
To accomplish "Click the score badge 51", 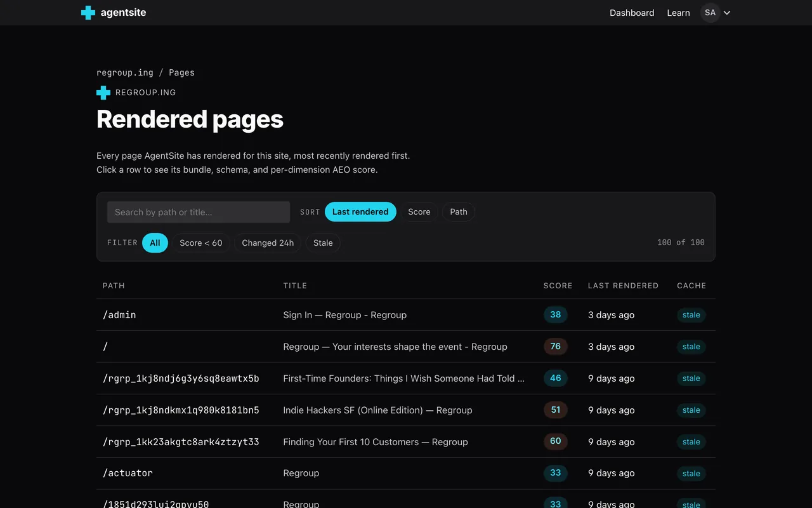I will point(556,410).
